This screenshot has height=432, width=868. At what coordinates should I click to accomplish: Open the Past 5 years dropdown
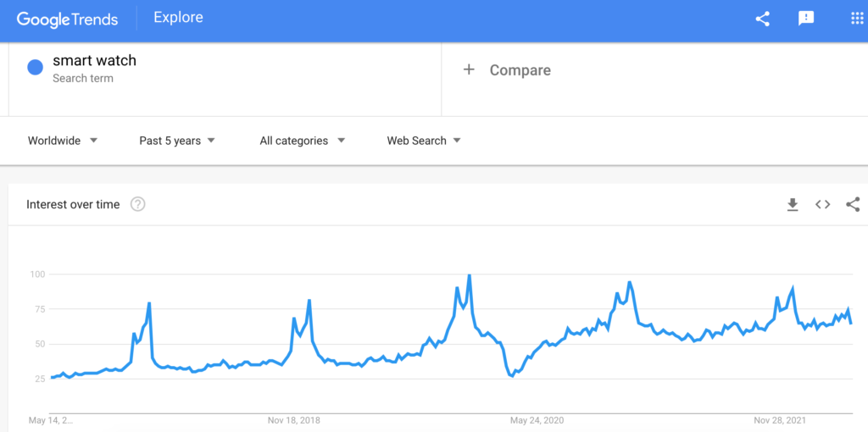177,141
